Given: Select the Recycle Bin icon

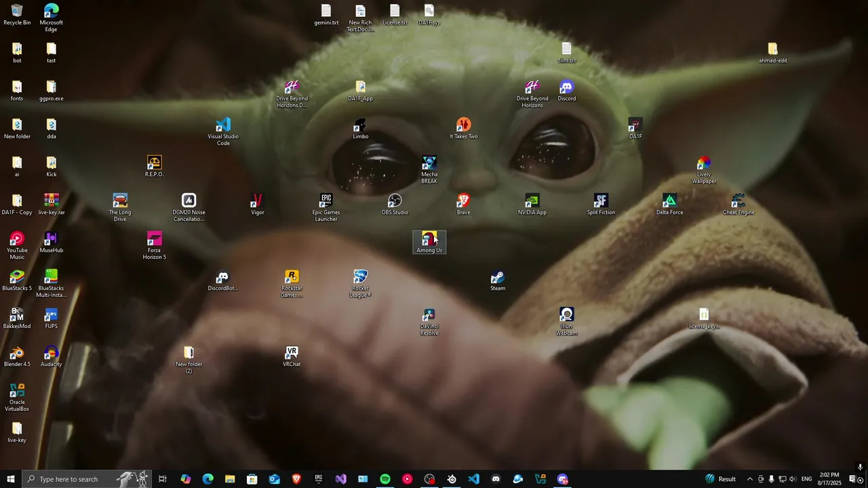Looking at the screenshot, I should click(x=17, y=15).
